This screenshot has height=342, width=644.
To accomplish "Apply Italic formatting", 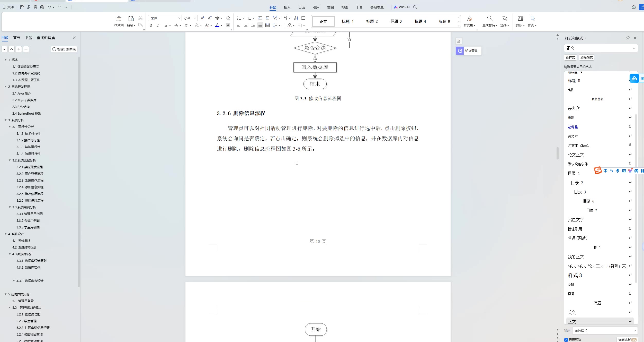I will [x=158, y=25].
